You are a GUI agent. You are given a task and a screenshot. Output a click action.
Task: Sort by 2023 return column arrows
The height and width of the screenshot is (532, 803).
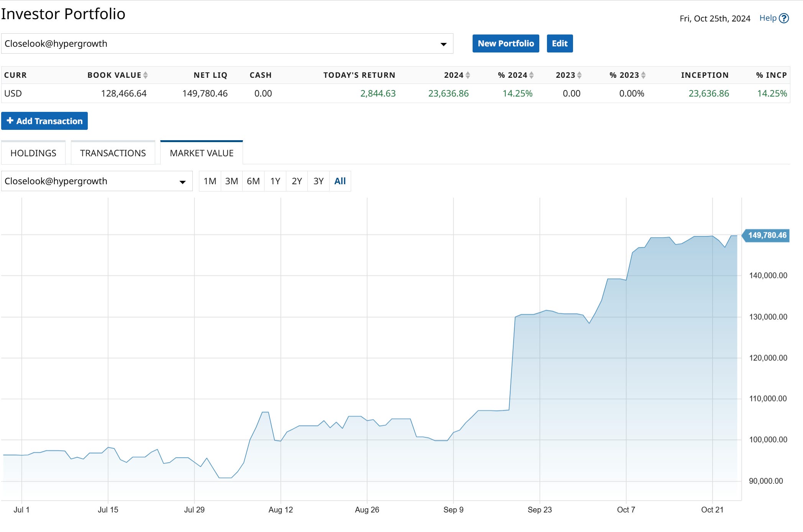[579, 75]
